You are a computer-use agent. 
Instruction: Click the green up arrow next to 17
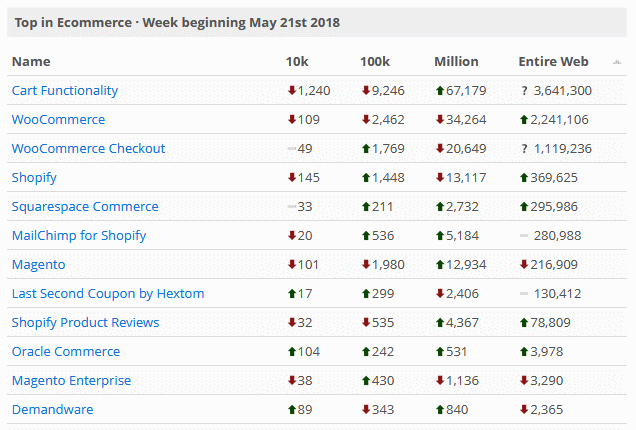pyautogui.click(x=292, y=294)
